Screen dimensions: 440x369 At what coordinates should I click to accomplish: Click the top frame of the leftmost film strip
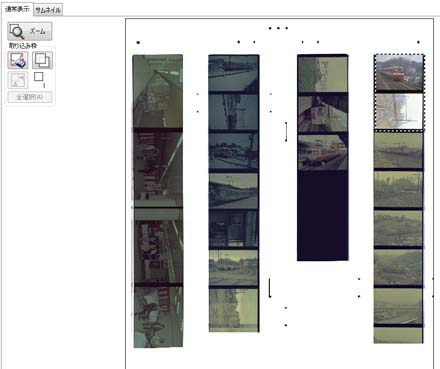158,91
